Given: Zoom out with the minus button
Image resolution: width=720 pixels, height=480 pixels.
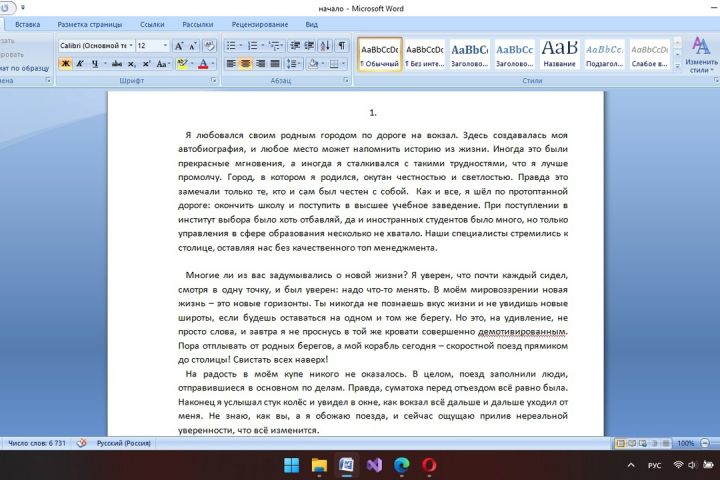Looking at the screenshot, I should (x=705, y=443).
